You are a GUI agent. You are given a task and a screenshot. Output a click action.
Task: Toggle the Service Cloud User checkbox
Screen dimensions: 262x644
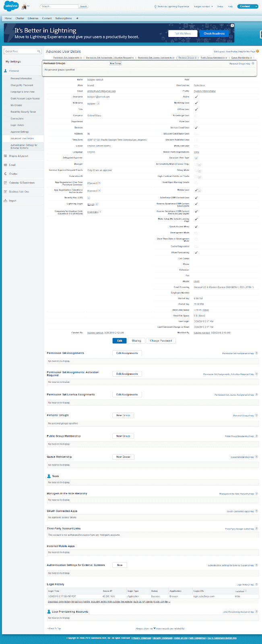pos(196,128)
